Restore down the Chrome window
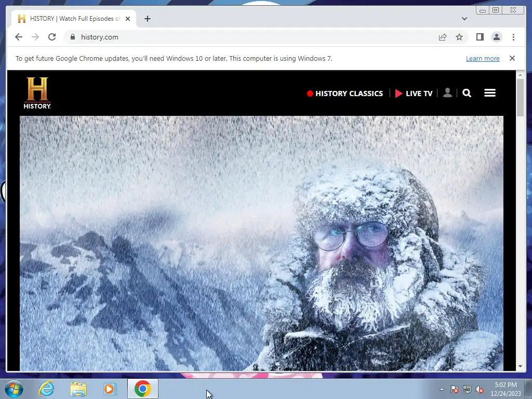 click(x=496, y=10)
